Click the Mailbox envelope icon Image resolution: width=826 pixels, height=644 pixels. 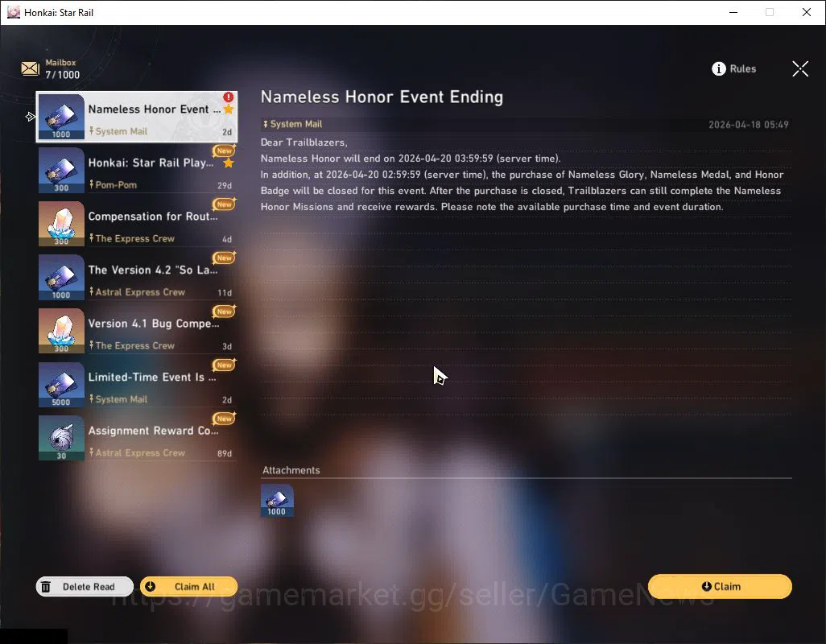pyautogui.click(x=30, y=68)
